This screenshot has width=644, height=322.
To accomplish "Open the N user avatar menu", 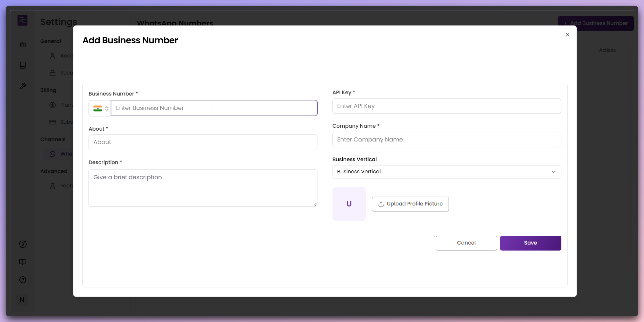I will (x=22, y=300).
